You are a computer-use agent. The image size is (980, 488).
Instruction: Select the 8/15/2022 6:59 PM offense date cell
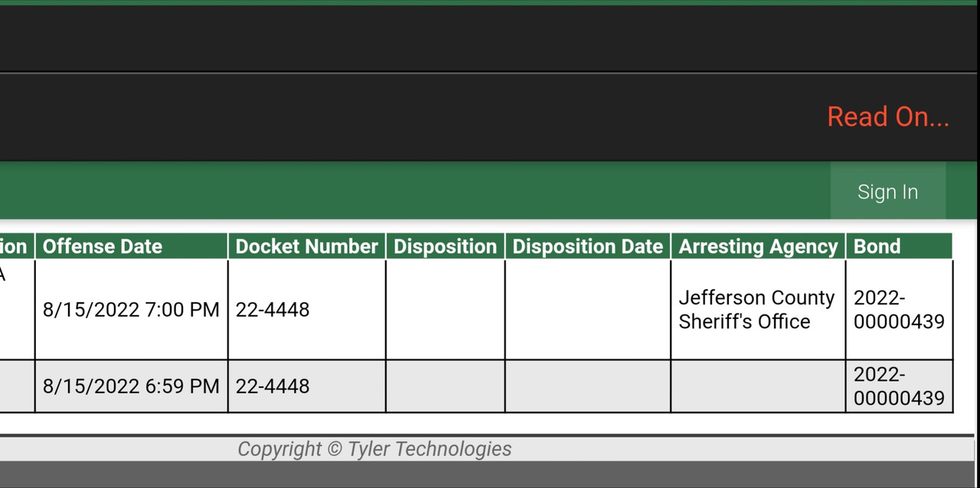131,386
